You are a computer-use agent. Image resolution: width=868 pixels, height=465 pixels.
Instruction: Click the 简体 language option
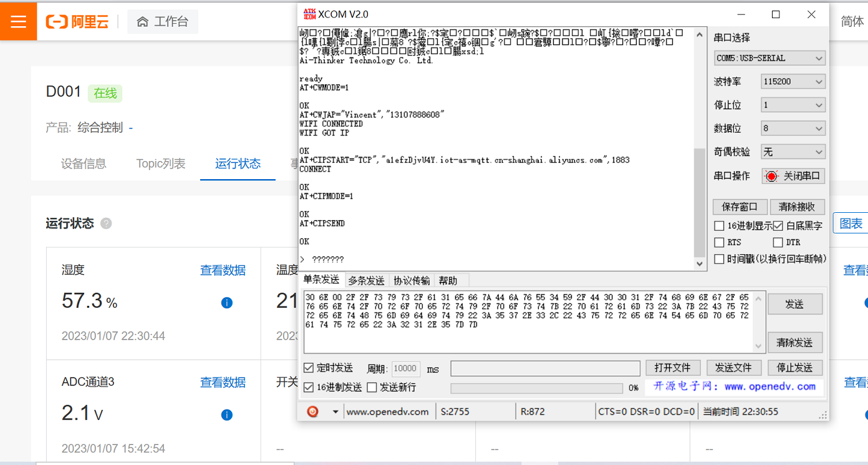(x=852, y=22)
